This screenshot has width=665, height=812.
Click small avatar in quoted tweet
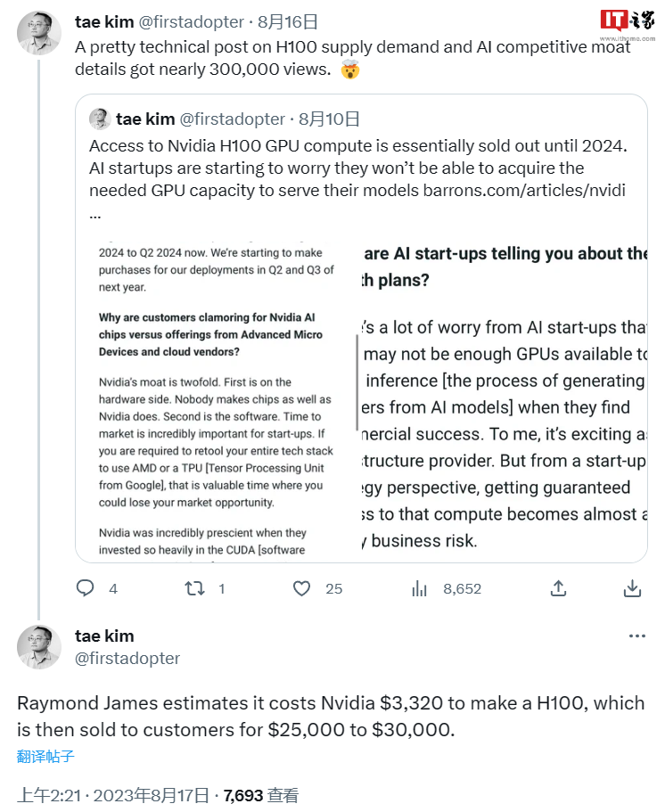[x=100, y=119]
